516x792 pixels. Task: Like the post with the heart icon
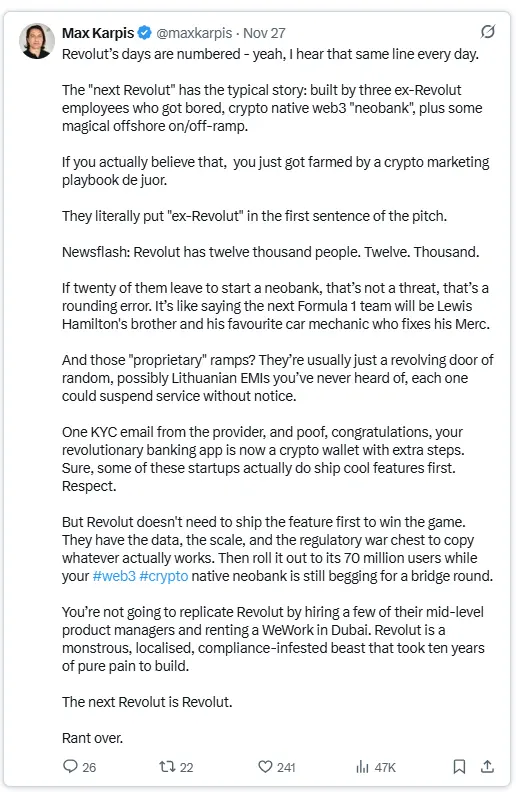tap(265, 767)
